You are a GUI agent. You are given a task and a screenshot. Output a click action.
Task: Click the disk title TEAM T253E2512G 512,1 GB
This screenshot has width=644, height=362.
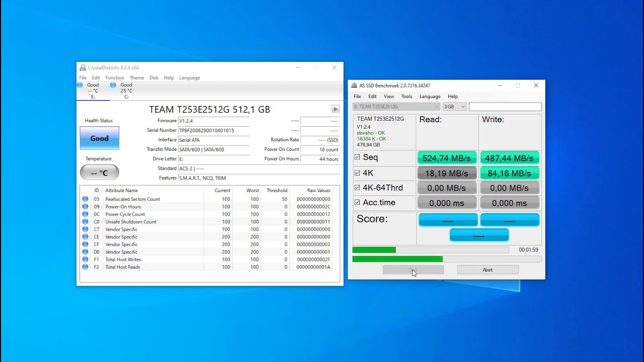tap(209, 109)
